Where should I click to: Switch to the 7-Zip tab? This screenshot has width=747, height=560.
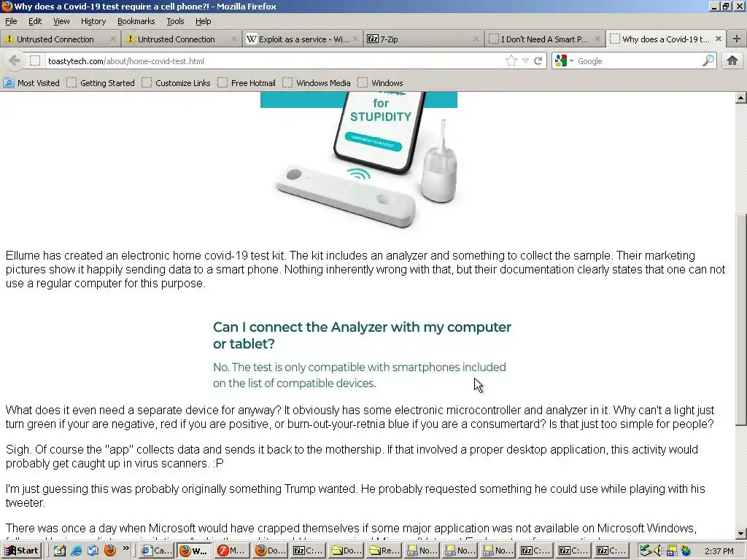pyautogui.click(x=422, y=39)
